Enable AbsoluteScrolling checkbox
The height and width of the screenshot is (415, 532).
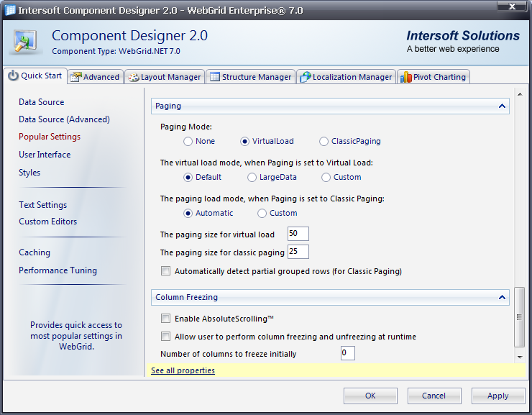[x=166, y=319]
